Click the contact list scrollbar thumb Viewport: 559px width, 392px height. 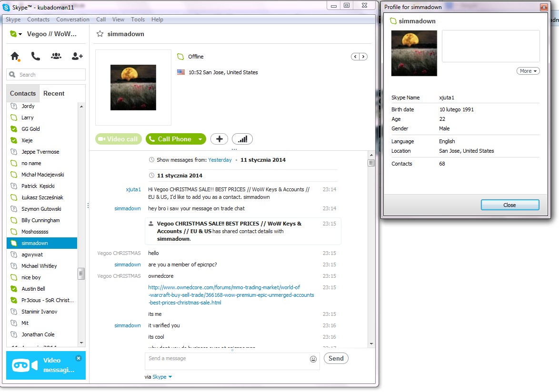[x=81, y=274]
